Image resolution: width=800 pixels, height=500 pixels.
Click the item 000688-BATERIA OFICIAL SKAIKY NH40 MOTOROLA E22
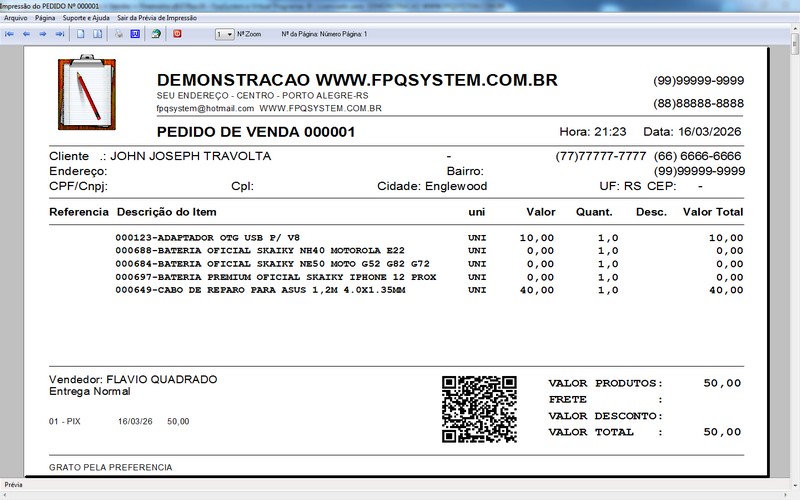pyautogui.click(x=260, y=251)
